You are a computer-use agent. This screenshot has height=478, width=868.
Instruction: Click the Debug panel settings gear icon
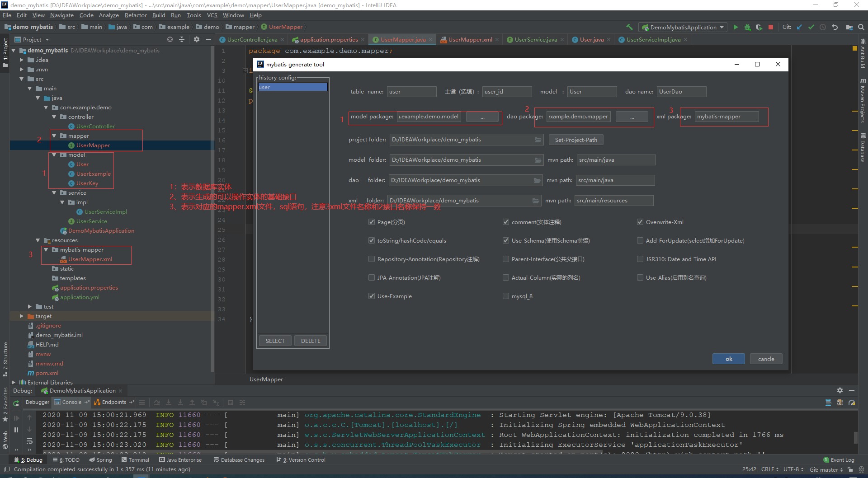coord(840,390)
